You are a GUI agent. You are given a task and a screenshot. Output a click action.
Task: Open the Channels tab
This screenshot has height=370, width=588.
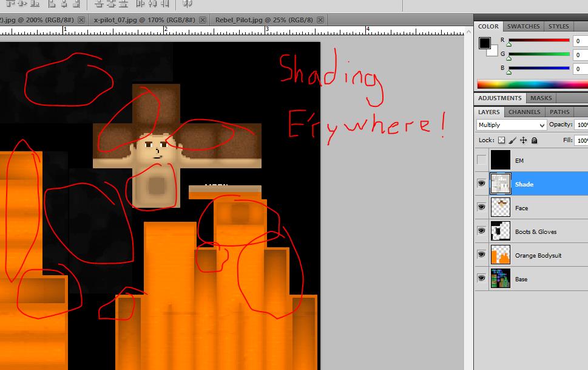524,112
